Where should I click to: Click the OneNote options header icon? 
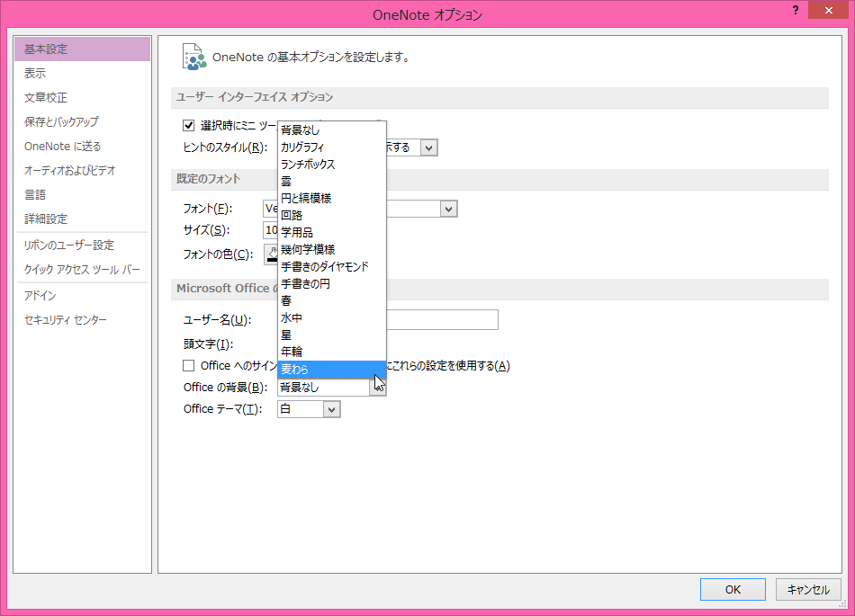click(x=194, y=58)
